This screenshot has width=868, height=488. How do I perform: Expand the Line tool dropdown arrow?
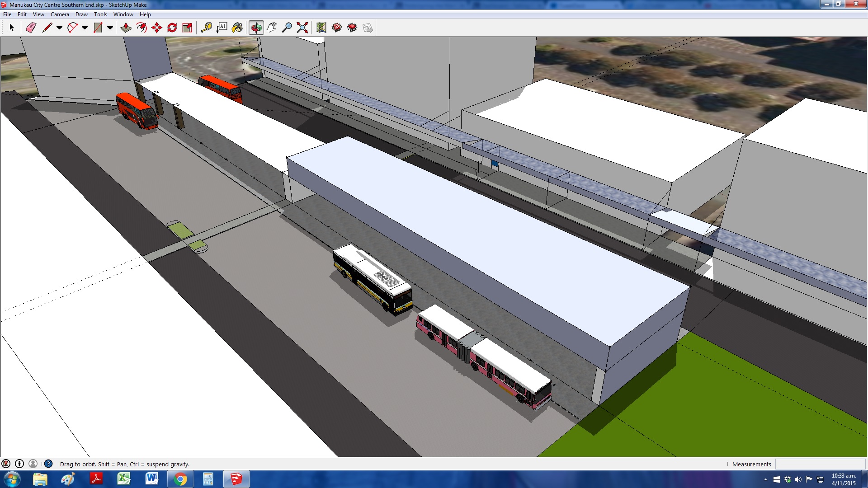pos(59,28)
